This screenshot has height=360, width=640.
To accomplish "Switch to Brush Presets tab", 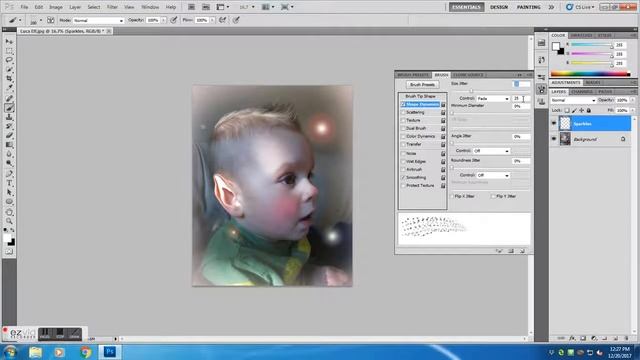I will (x=413, y=75).
